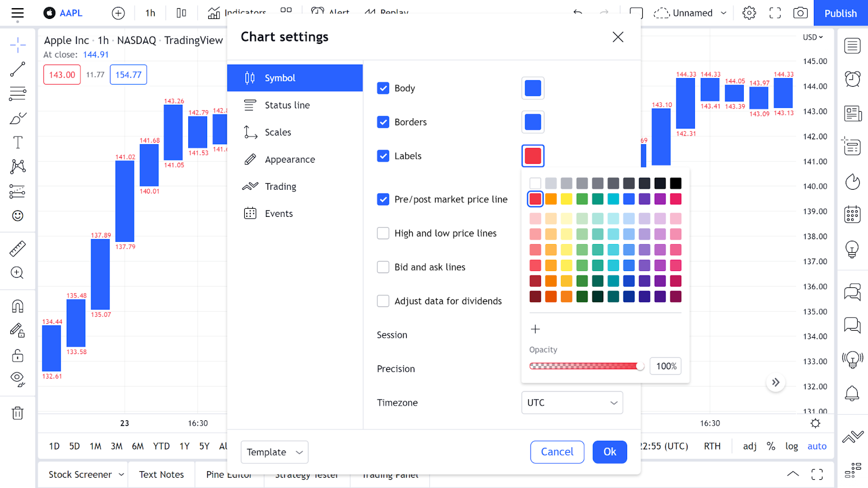Toggle magnet mode
Viewport: 868px width, 488px height.
click(x=17, y=306)
